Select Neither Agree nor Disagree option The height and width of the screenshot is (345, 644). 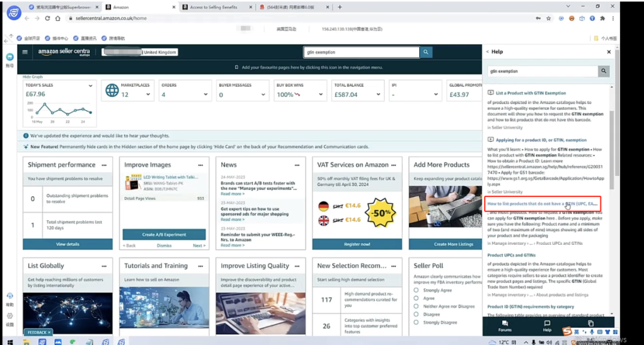click(x=416, y=306)
